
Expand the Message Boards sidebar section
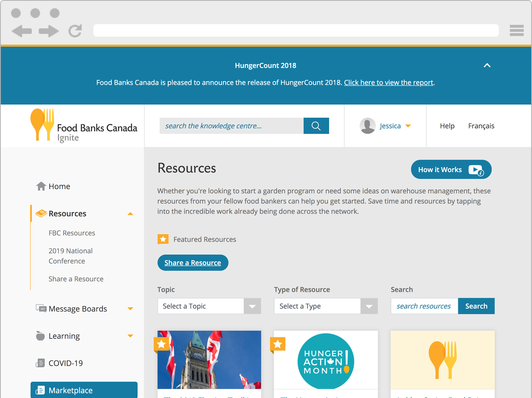point(130,309)
